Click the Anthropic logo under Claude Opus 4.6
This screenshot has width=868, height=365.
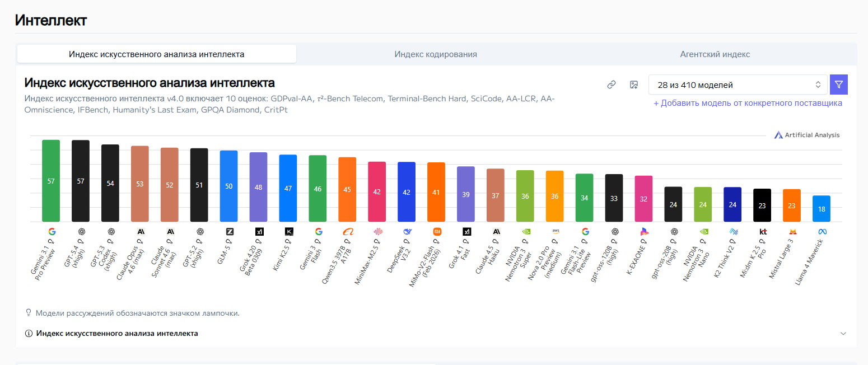pos(140,231)
